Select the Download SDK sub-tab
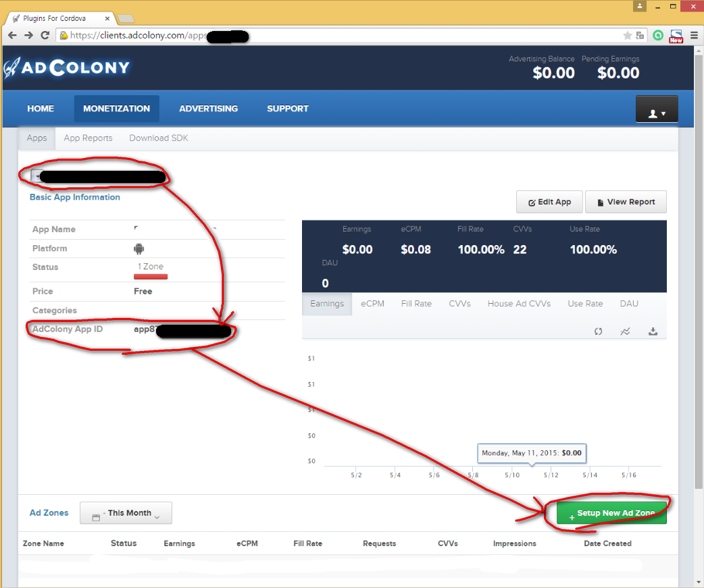This screenshot has width=704, height=588. click(159, 138)
